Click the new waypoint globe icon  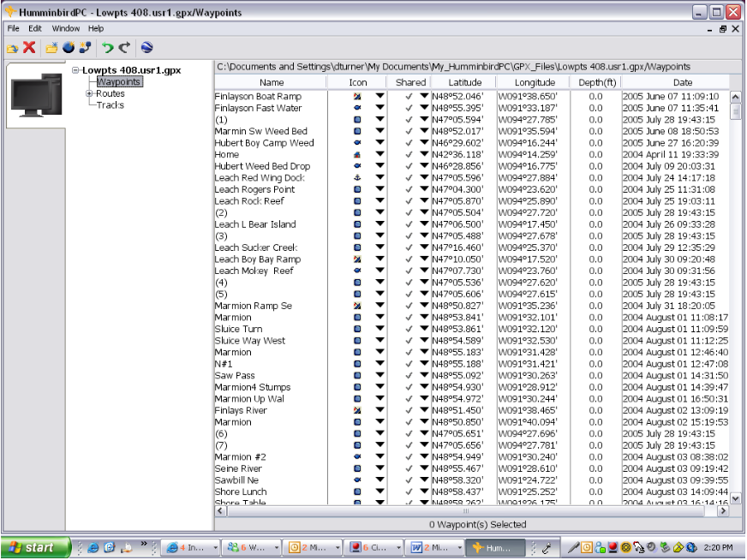point(69,47)
